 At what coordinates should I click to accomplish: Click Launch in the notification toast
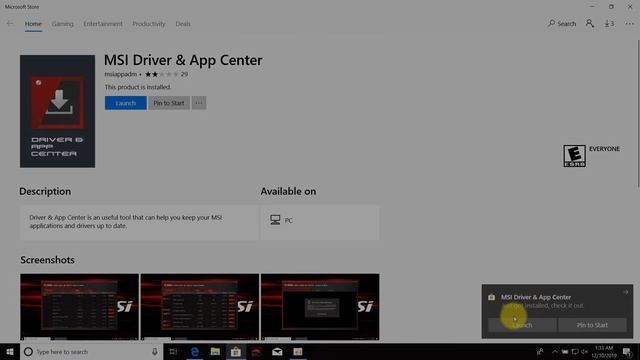(x=522, y=325)
